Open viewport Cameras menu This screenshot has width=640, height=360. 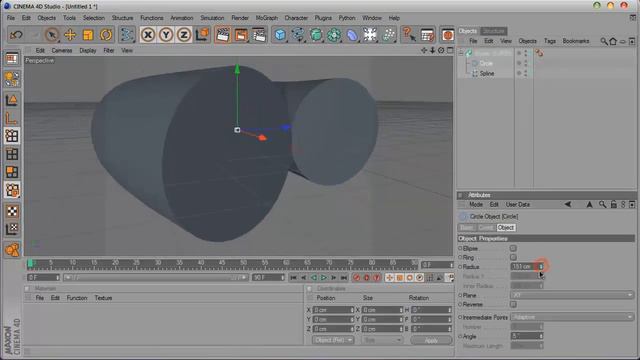(x=62, y=51)
